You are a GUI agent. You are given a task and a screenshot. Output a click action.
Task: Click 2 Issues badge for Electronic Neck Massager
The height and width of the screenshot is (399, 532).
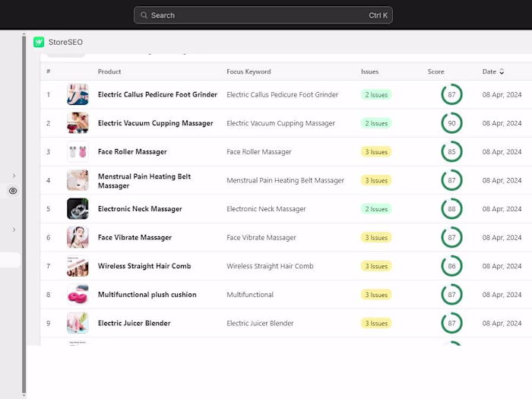[376, 209]
